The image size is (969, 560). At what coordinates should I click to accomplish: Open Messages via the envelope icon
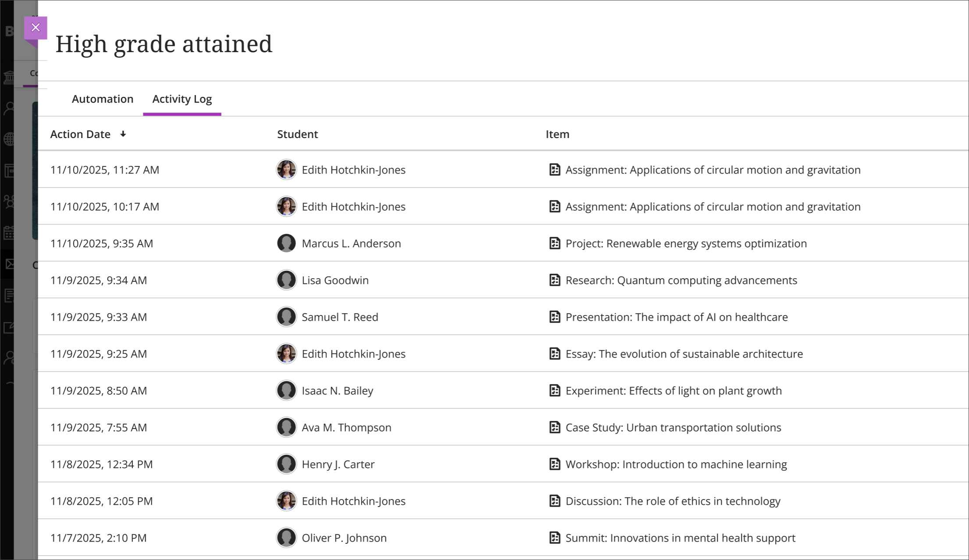[10, 264]
